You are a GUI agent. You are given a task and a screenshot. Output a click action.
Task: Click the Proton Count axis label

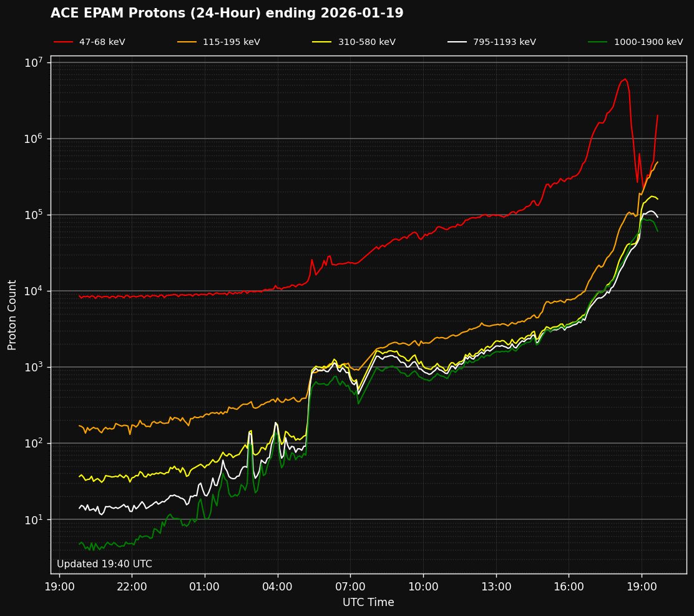click(x=11, y=315)
